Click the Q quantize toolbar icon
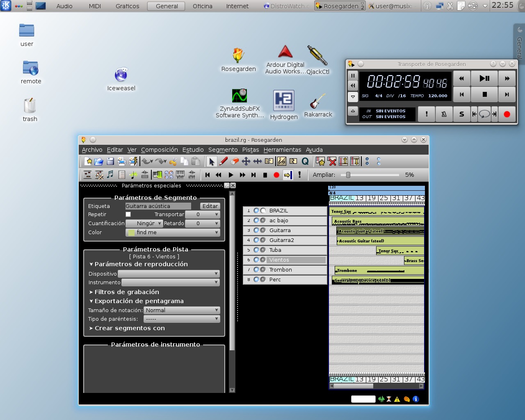Image resolution: width=525 pixels, height=420 pixels. point(305,162)
